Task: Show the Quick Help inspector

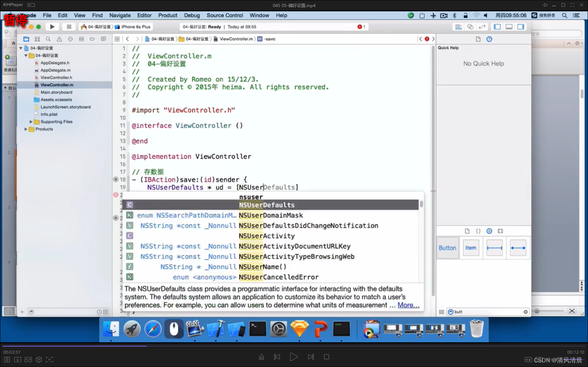Action: pyautogui.click(x=489, y=39)
